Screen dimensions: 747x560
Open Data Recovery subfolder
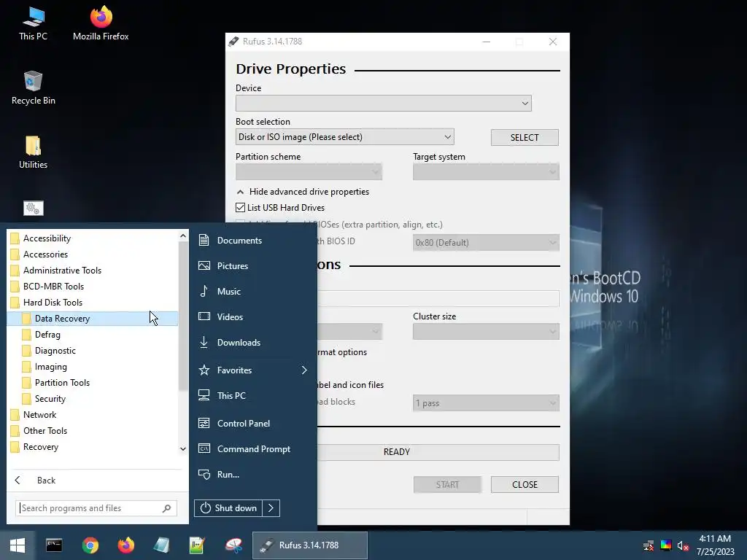93,319
